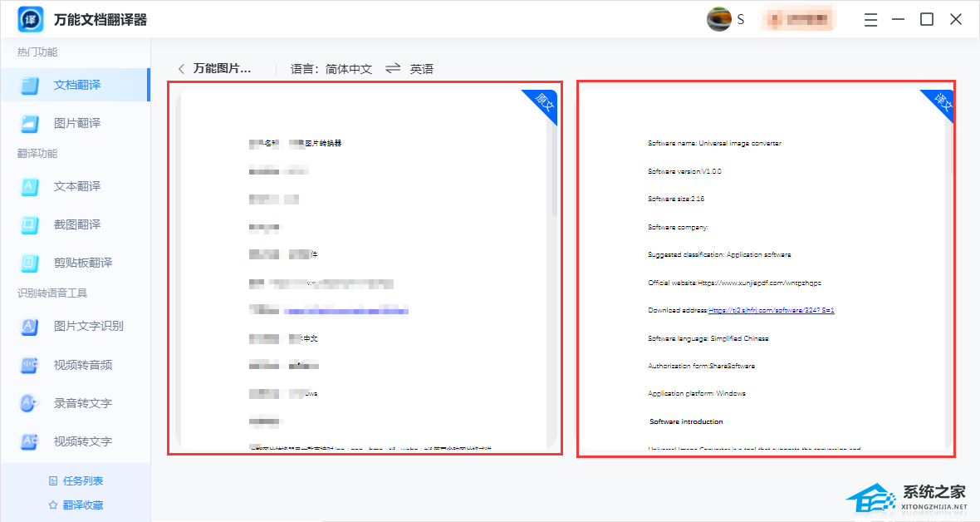The width and height of the screenshot is (980, 522).
Task: Click the username letter S
Action: coord(741,20)
